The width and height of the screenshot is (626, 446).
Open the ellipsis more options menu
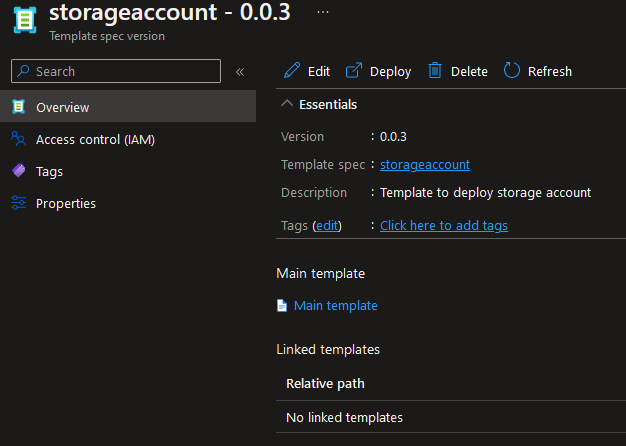[x=323, y=12]
